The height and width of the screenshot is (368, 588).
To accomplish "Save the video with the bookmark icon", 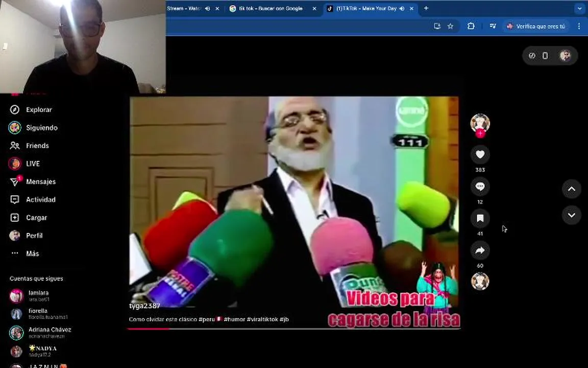I will point(480,218).
